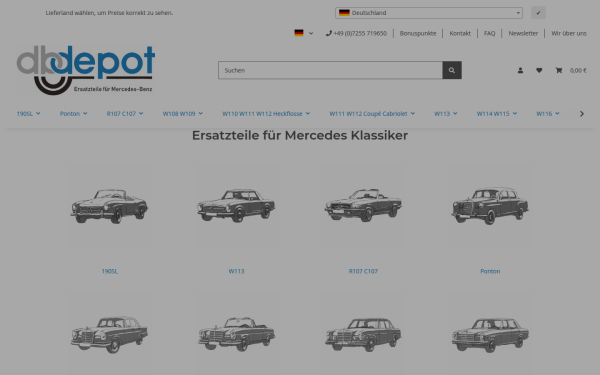Open the shopping cart icon
Viewport: 600px width, 375px height.
pyautogui.click(x=559, y=70)
